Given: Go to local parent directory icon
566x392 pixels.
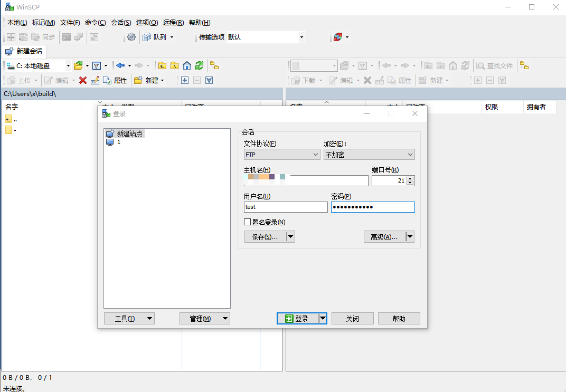Looking at the screenshot, I should 162,65.
